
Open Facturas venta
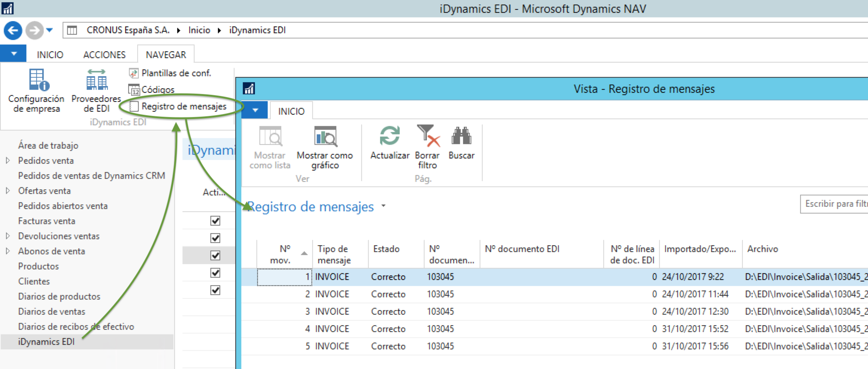[47, 221]
